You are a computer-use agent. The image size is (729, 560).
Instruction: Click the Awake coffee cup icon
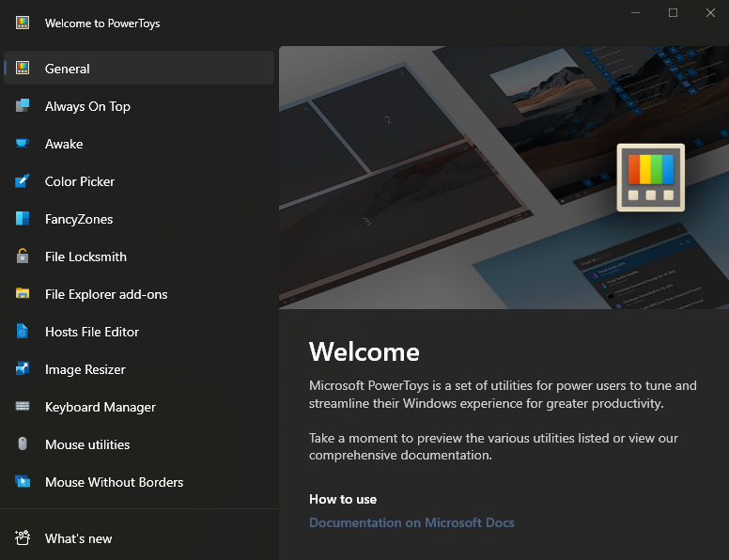pyautogui.click(x=23, y=144)
